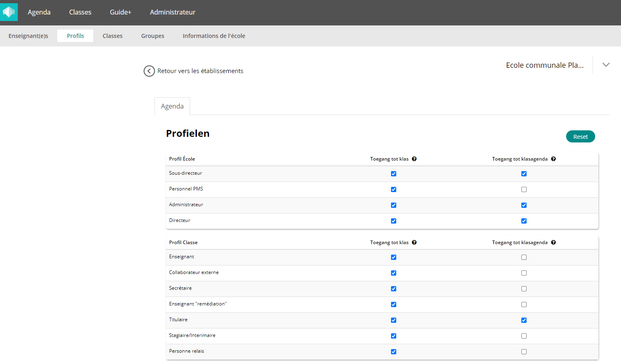Enable klasagenda access for Personnel PMS

pyautogui.click(x=524, y=190)
